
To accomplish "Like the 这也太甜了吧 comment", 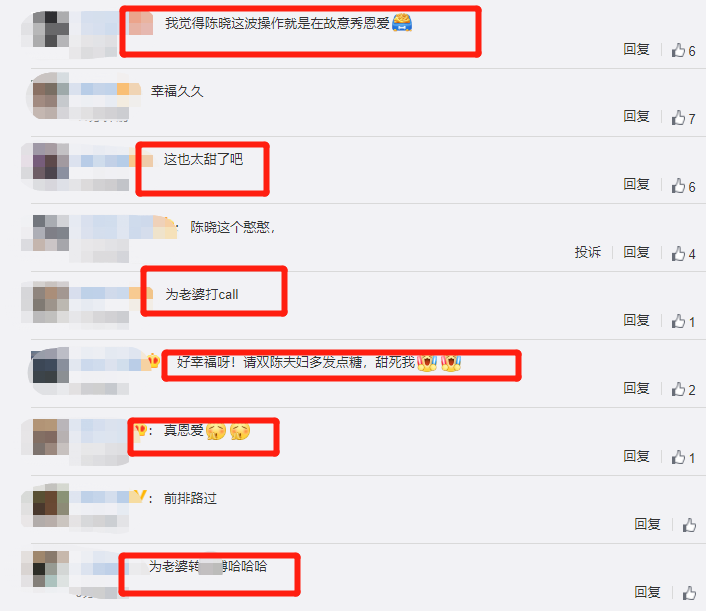I will point(679,186).
